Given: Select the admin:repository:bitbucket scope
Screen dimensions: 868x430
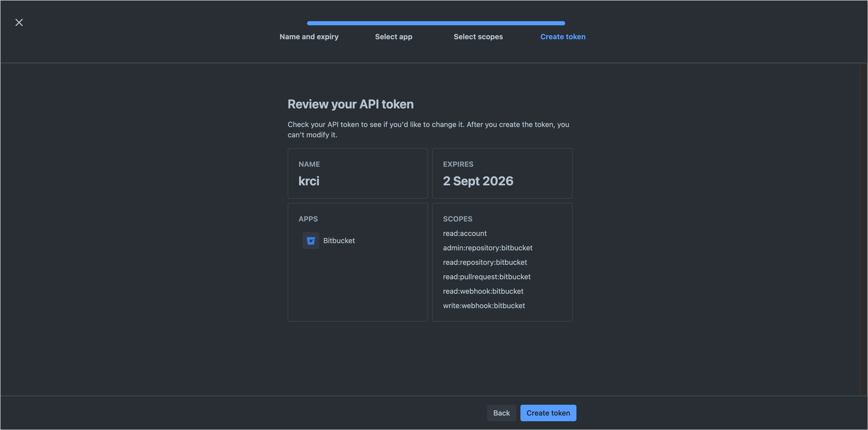Looking at the screenshot, I should pyautogui.click(x=488, y=248).
